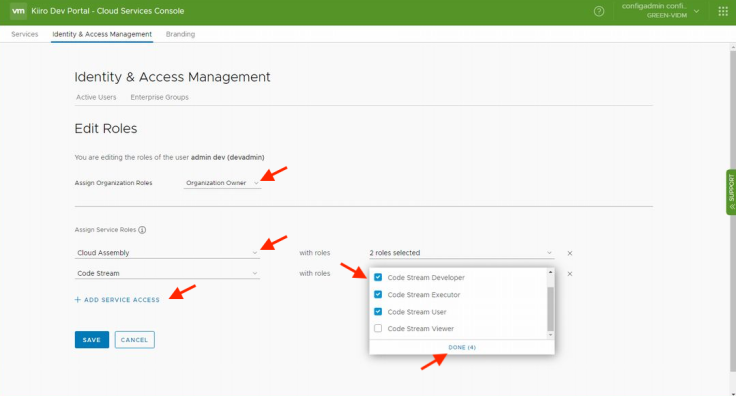
Task: Check Code Stream Viewer role
Action: click(x=378, y=328)
